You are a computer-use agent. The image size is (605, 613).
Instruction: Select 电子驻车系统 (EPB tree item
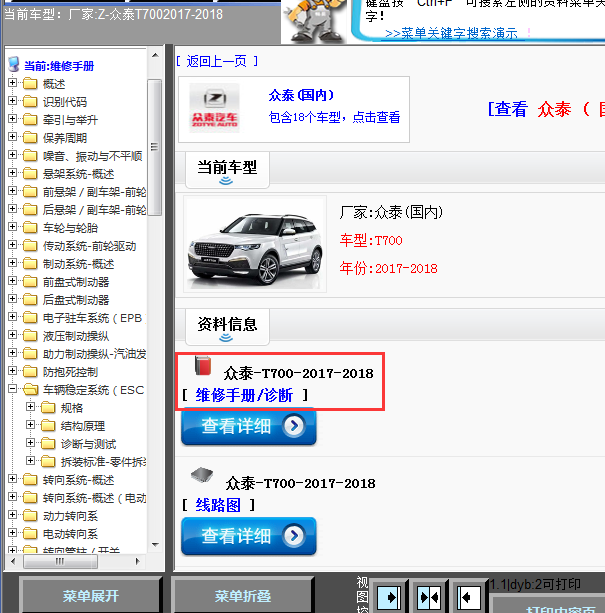click(94, 318)
